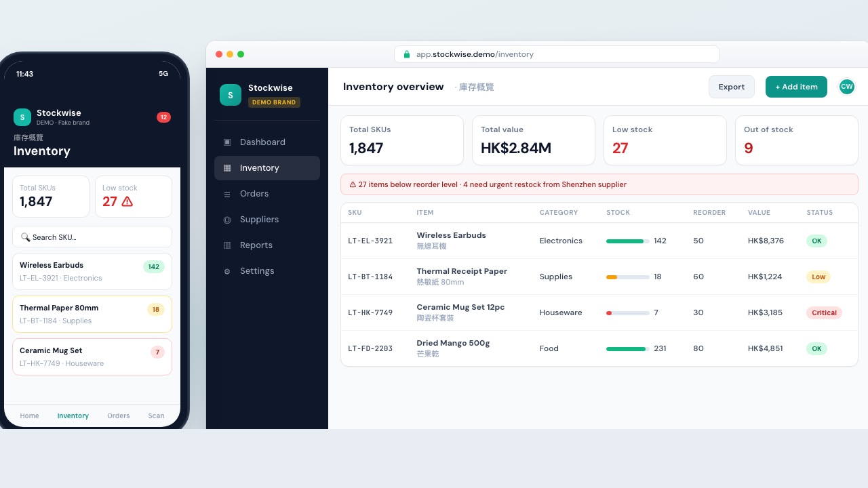Click the ITEM column header
Screen dimensions: 868x488
click(425, 212)
